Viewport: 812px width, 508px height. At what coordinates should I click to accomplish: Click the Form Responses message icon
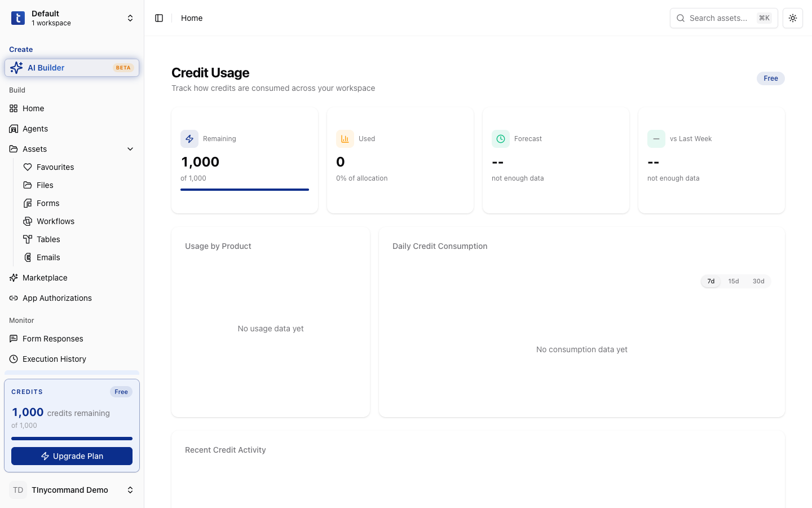[x=14, y=339]
